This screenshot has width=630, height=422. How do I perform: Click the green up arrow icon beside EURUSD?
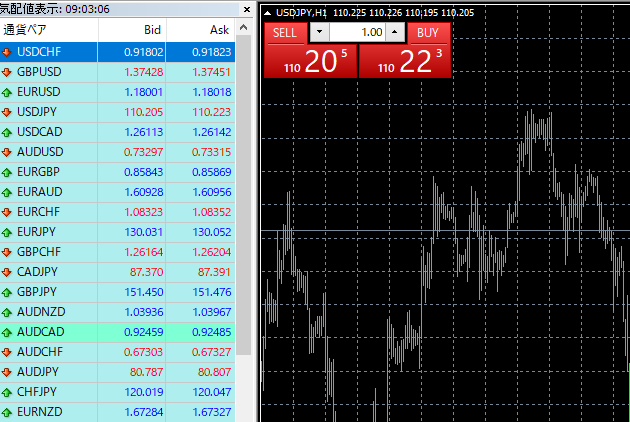click(x=8, y=92)
